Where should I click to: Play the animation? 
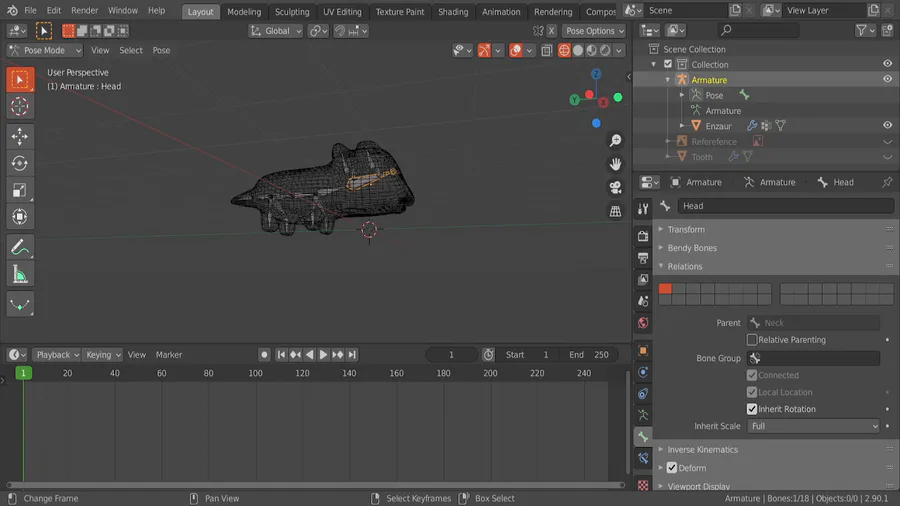click(324, 355)
